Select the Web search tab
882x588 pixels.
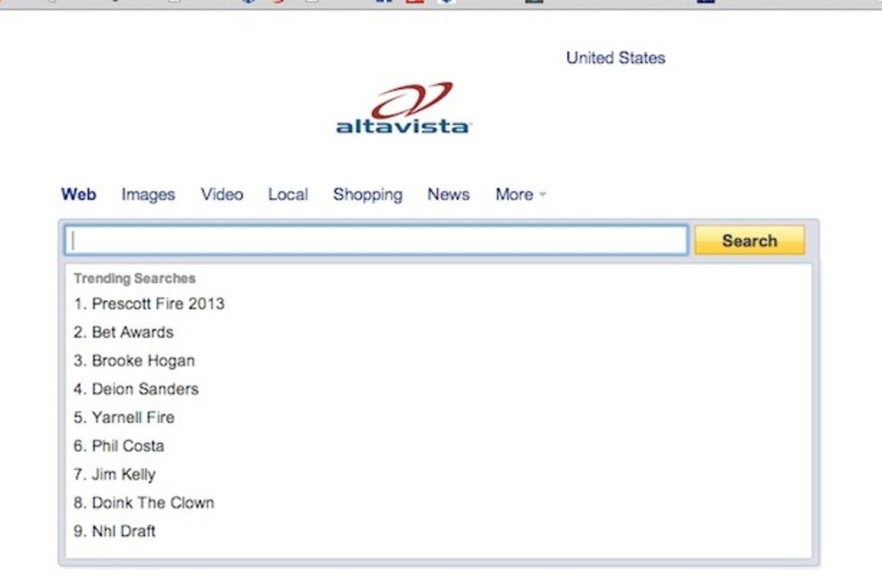tap(79, 195)
